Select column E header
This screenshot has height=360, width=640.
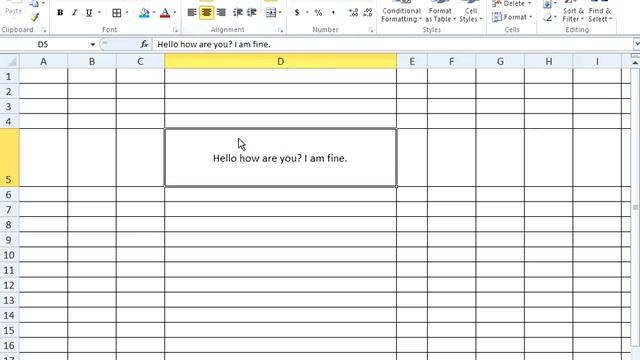(412, 61)
